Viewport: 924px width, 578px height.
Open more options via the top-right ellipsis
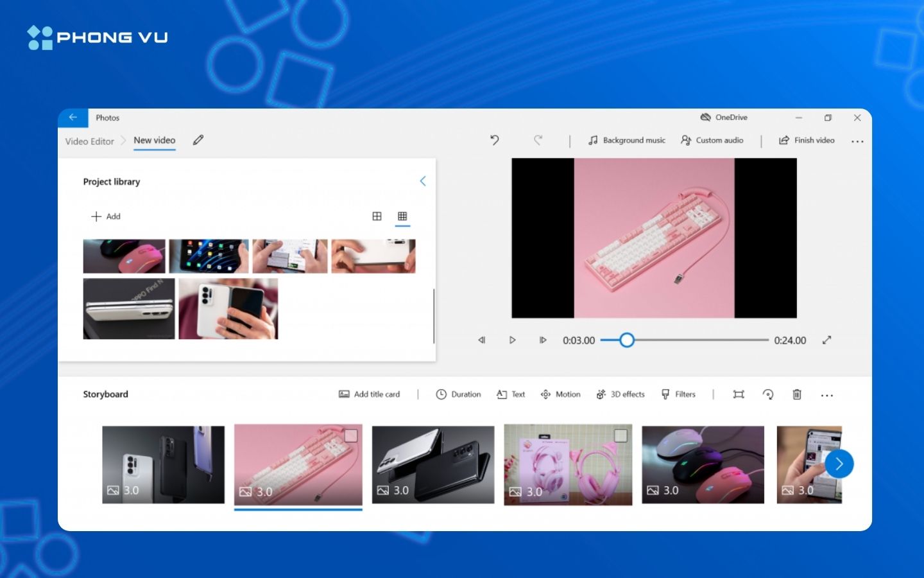(x=857, y=141)
